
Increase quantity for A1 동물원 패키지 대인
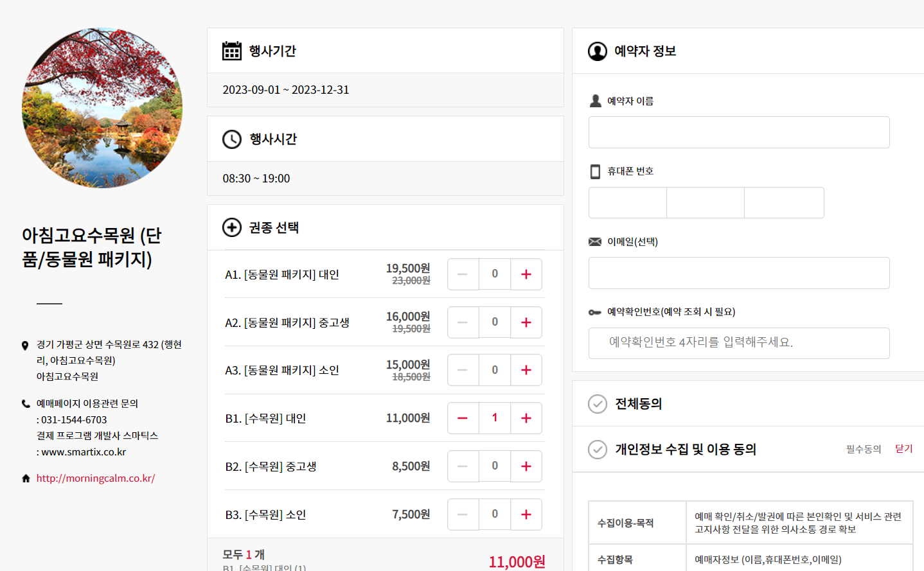pyautogui.click(x=526, y=274)
